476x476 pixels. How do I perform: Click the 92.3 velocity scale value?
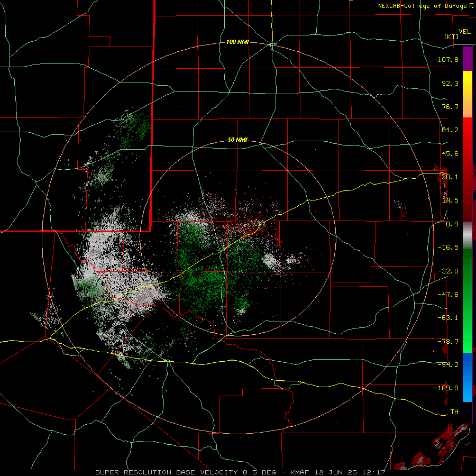(450, 83)
